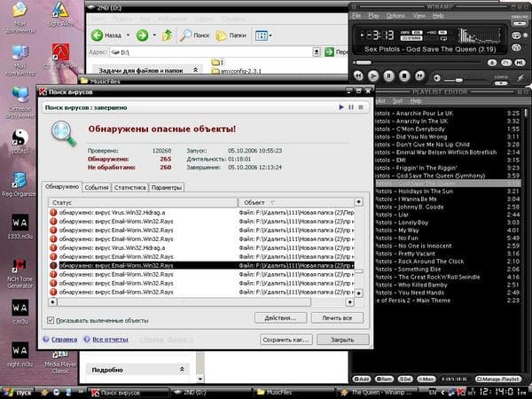Viewport: 532px width, 399px height.
Task: Click the Add button in Playlist Editor
Action: [x=362, y=379]
